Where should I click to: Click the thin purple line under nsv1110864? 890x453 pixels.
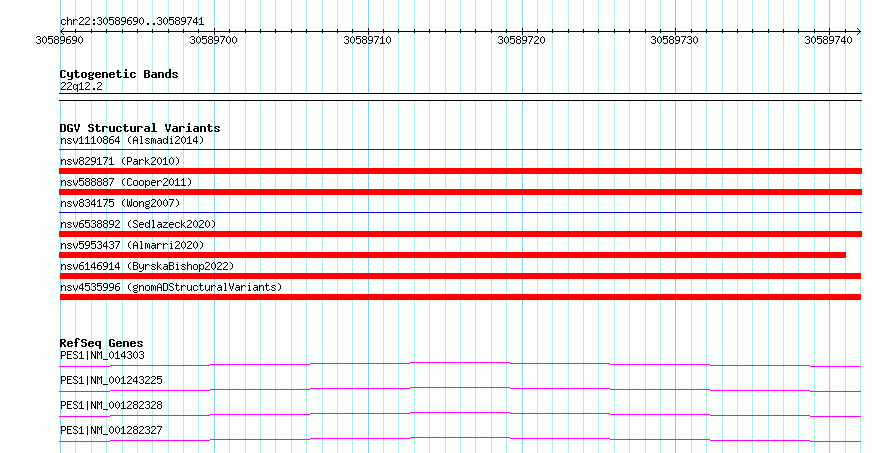pyautogui.click(x=460, y=150)
